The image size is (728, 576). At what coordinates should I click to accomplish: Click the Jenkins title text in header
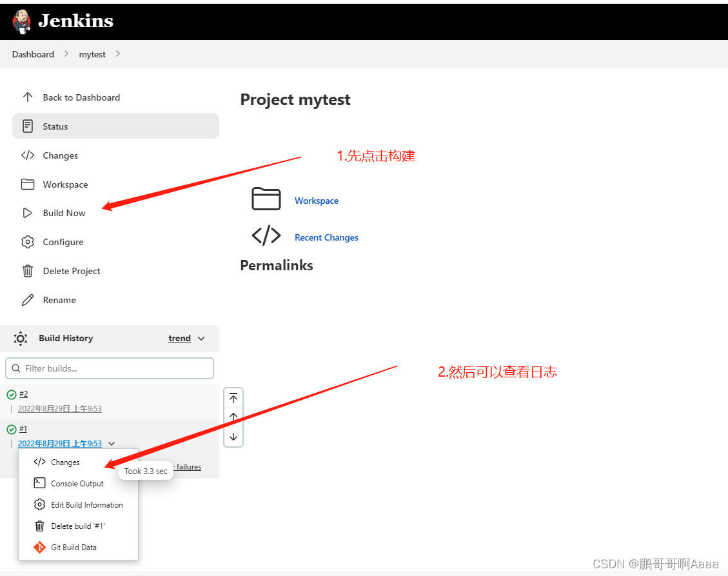[75, 21]
